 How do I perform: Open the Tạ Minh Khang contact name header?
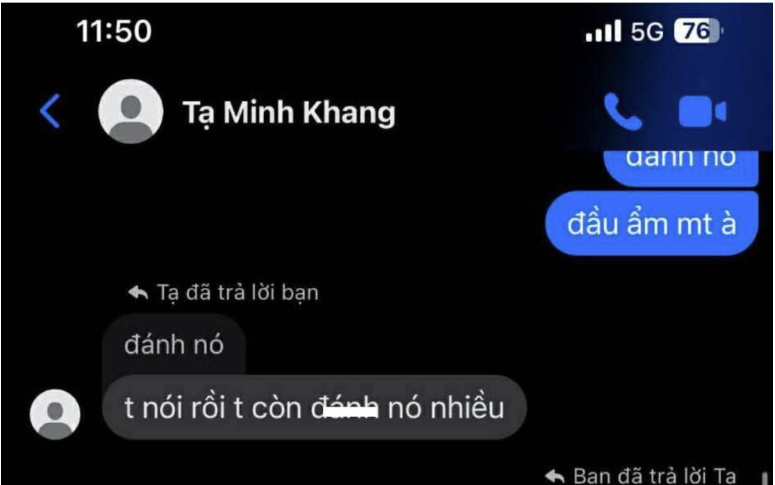[289, 113]
